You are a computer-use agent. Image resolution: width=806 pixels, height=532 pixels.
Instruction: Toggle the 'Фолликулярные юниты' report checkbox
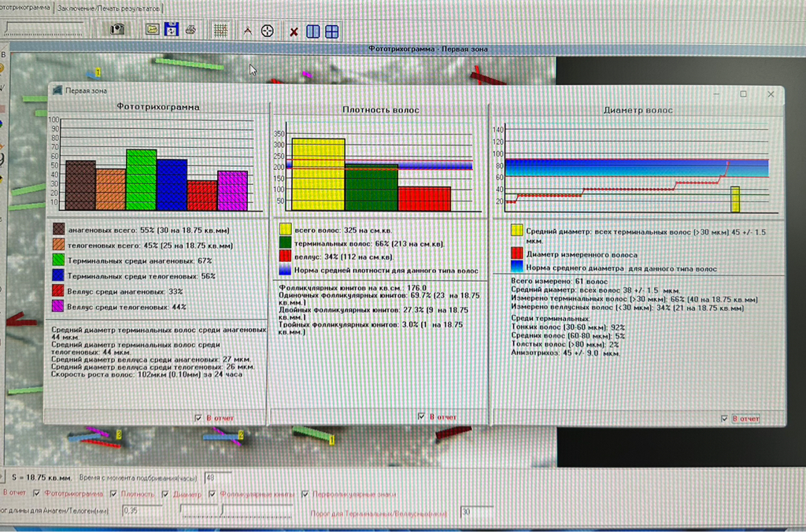pyautogui.click(x=213, y=494)
